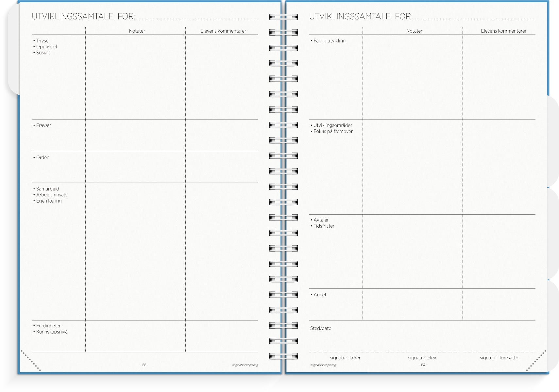This screenshot has height=392, width=559.
Task: Click the name line on the left page title
Action: click(197, 18)
